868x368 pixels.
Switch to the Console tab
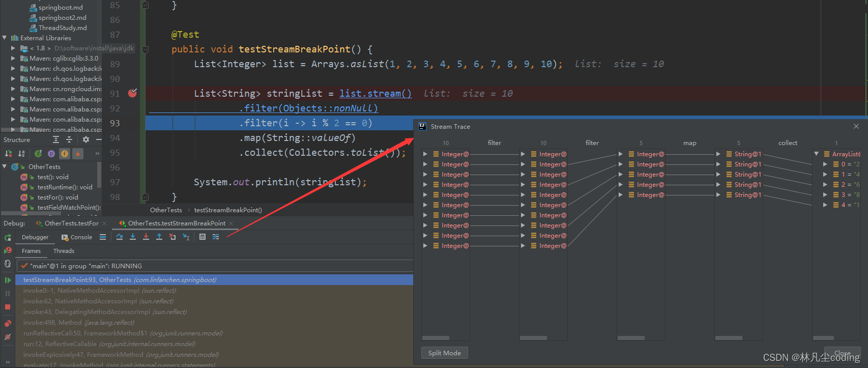pos(77,237)
